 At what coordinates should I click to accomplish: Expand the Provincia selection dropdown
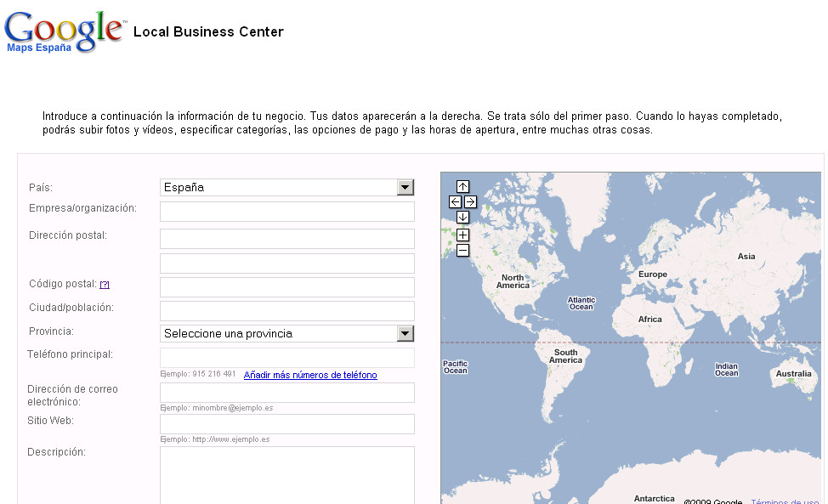click(286, 334)
